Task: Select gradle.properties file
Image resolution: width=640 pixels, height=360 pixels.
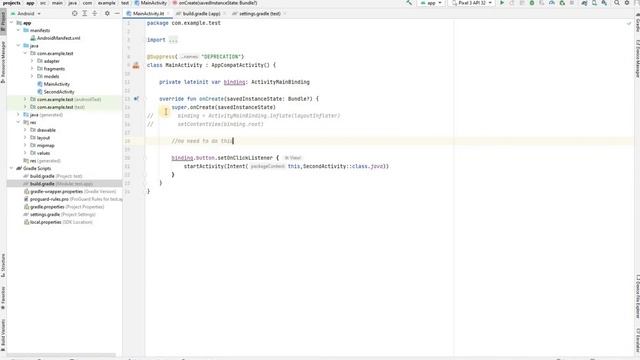Action: [x=64, y=207]
